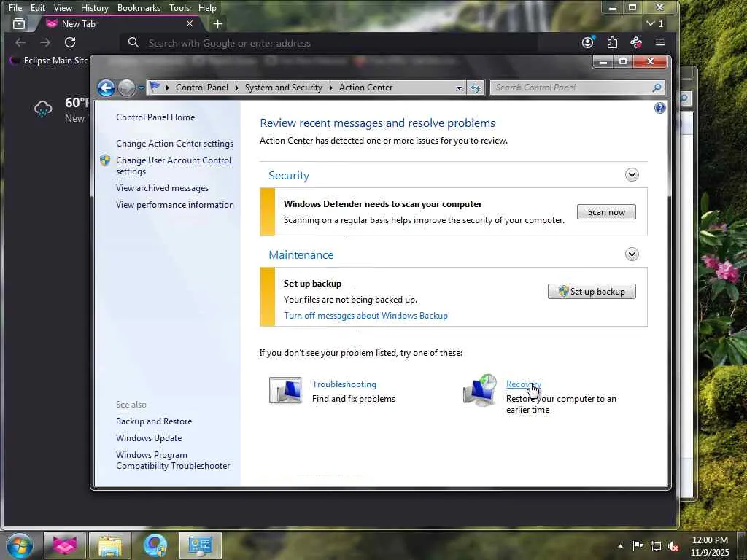Click the Control Panel forward arrow button
Screen dimensions: 747x560
pos(126,87)
